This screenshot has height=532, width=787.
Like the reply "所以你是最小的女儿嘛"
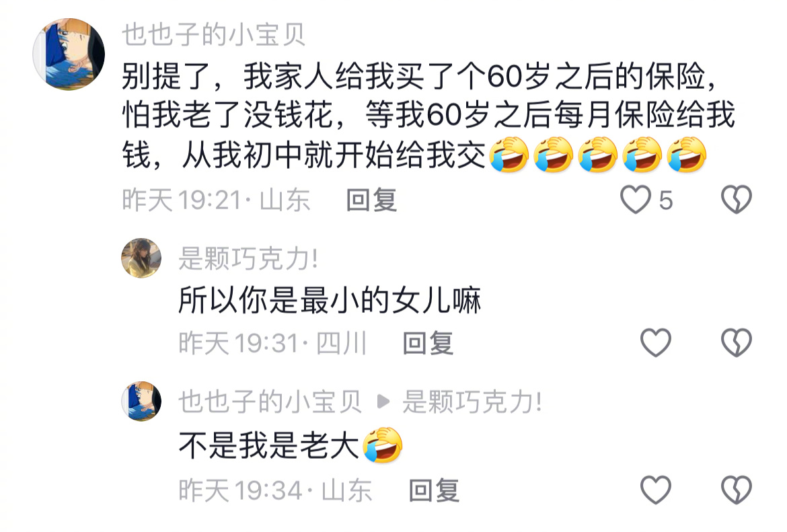pos(656,343)
